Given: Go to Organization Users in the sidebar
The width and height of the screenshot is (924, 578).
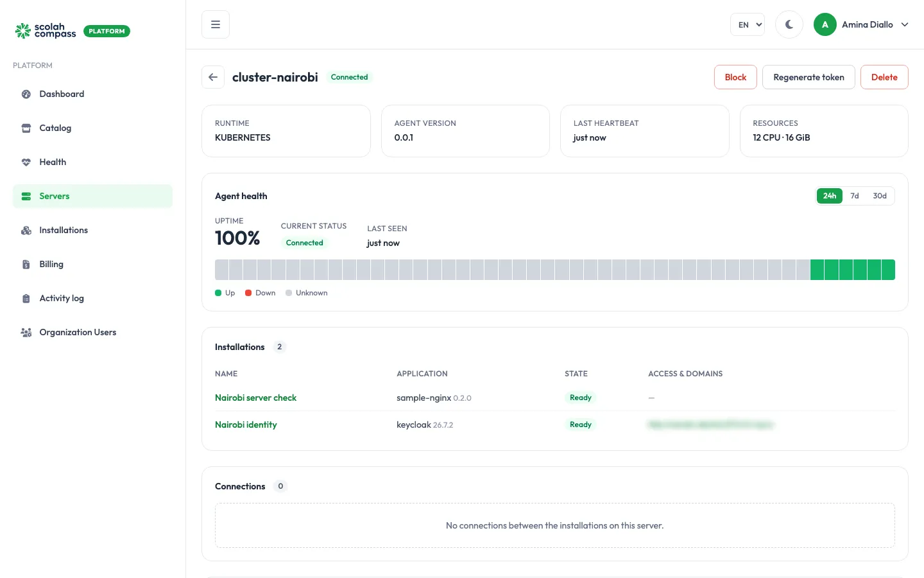Looking at the screenshot, I should click(92, 333).
